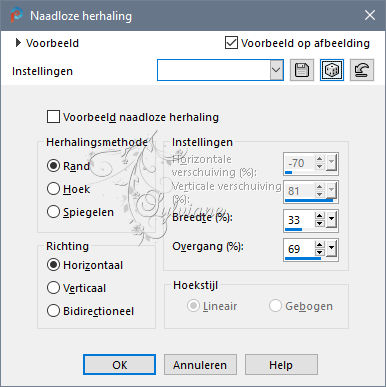Choose the Bidirectioneel direction option
Viewport: 386px width, 387px height.
point(53,311)
